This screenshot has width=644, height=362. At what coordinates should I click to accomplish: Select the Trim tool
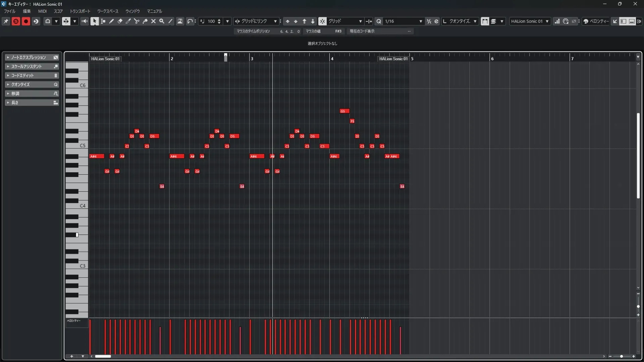coord(128,21)
